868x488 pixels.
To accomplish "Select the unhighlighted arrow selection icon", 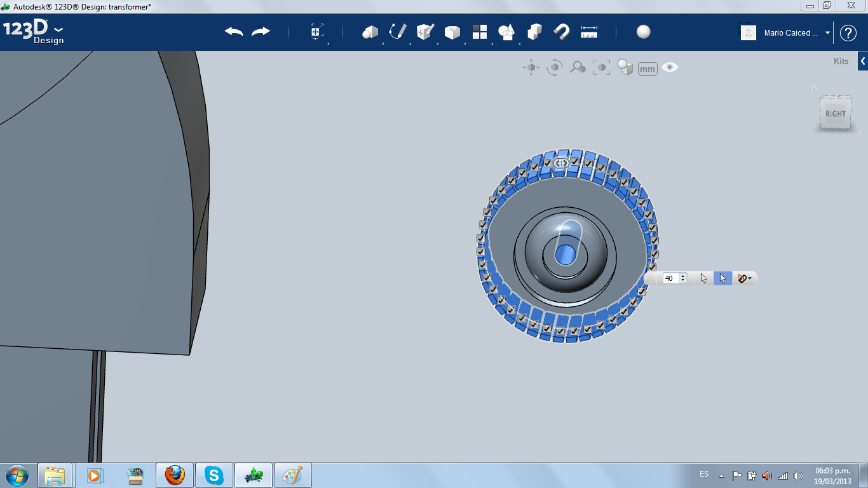I will point(703,278).
